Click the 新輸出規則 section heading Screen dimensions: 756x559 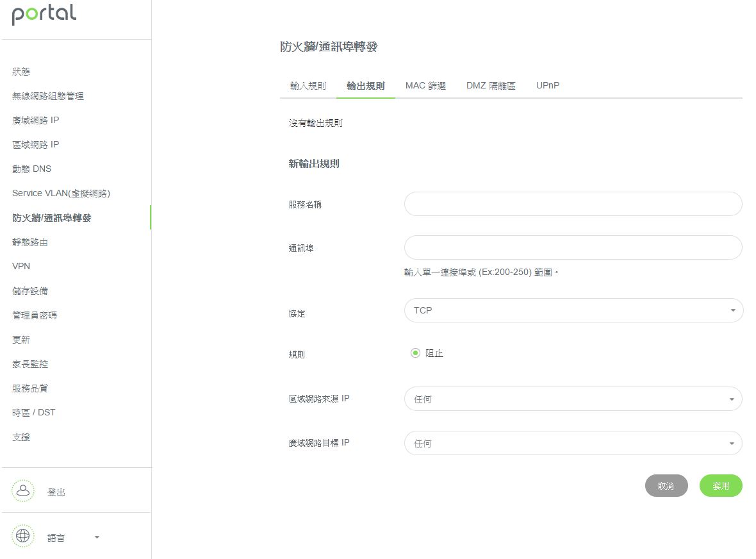pyautogui.click(x=314, y=163)
